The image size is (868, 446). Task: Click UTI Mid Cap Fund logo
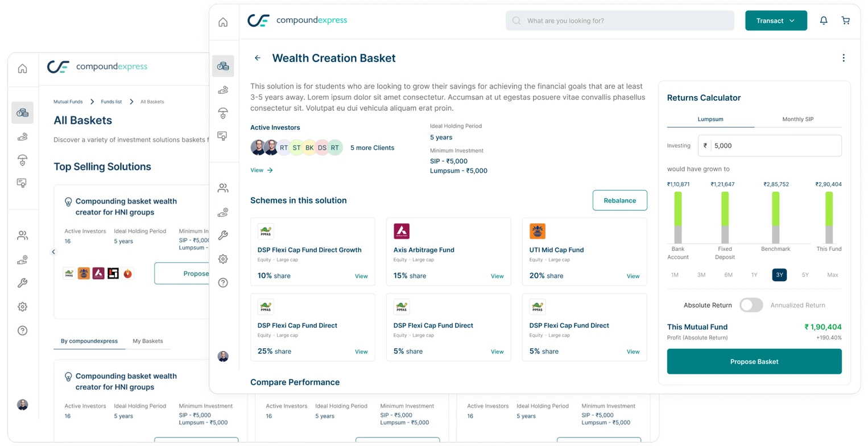coord(538,231)
